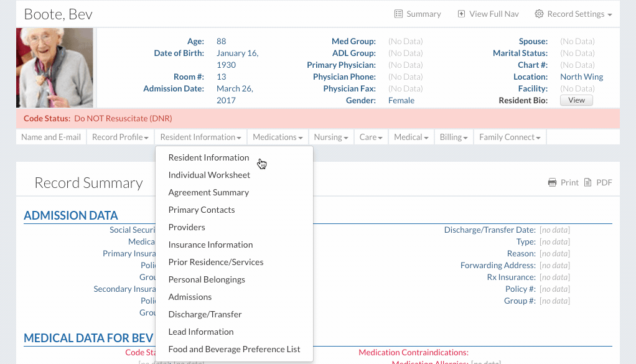Select Insurance Information in the dropdown list

coord(210,245)
